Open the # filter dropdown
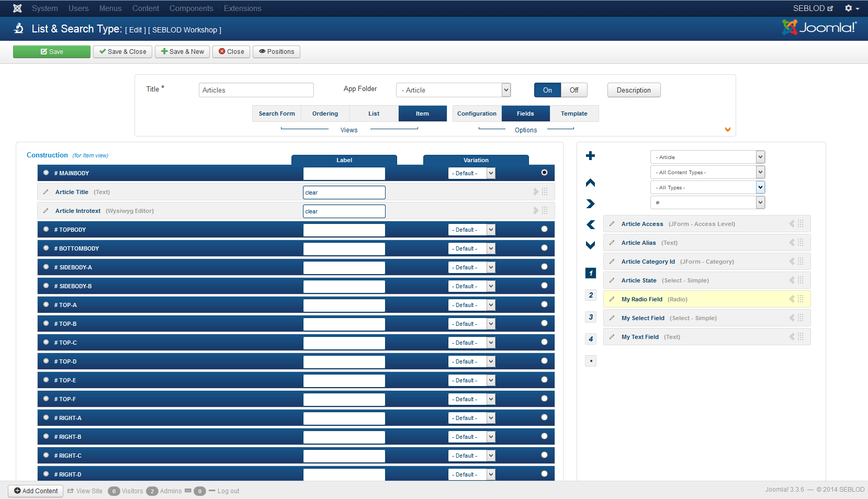The image size is (868, 499). click(707, 202)
